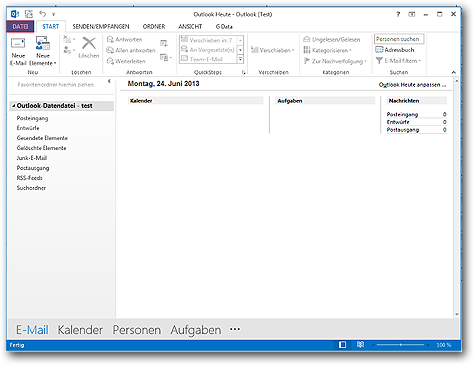
Task: Click the Löschen delete icon
Action: (x=89, y=47)
